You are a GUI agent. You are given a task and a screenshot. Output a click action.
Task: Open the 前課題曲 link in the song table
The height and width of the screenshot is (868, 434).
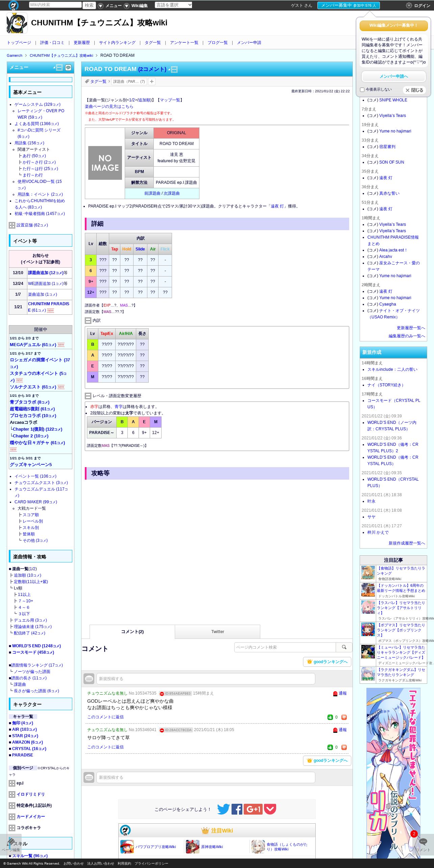152,193
